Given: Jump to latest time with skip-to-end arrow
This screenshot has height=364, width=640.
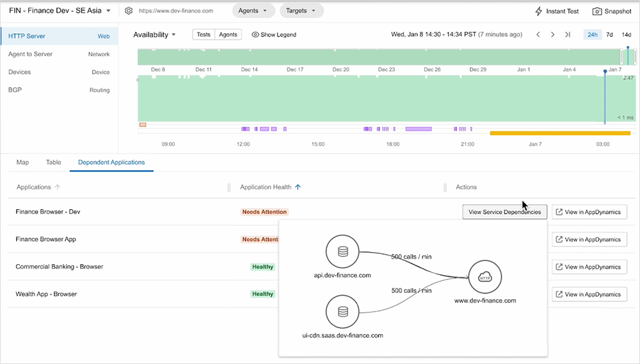Looking at the screenshot, I should 567,35.
